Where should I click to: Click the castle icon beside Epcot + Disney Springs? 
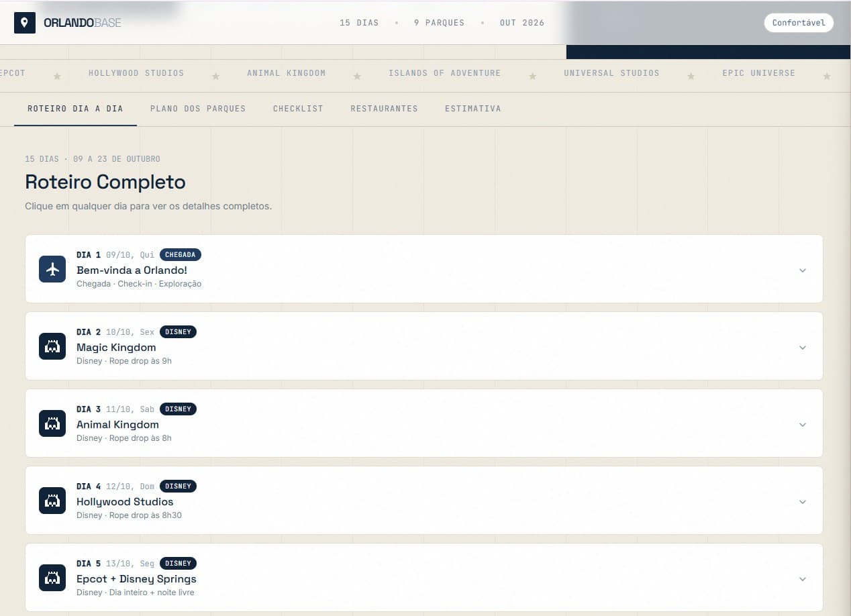(52, 578)
